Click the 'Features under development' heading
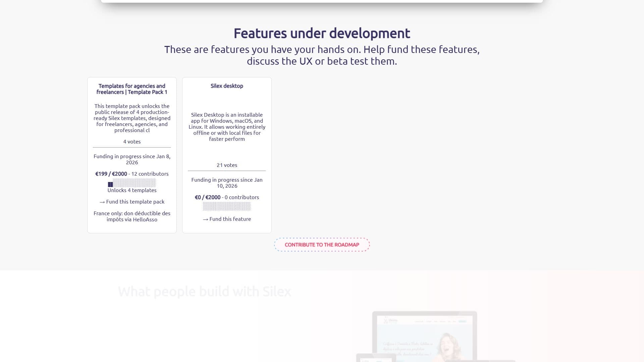The width and height of the screenshot is (644, 362). click(322, 33)
